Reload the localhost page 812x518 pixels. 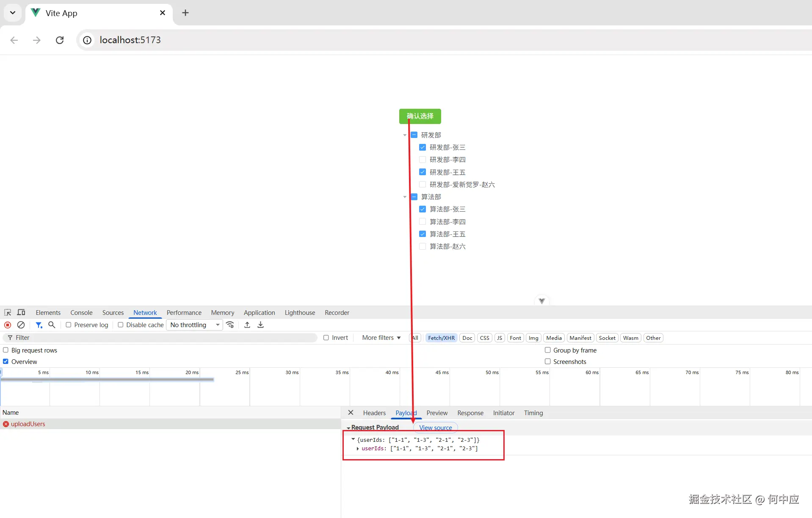(x=60, y=40)
